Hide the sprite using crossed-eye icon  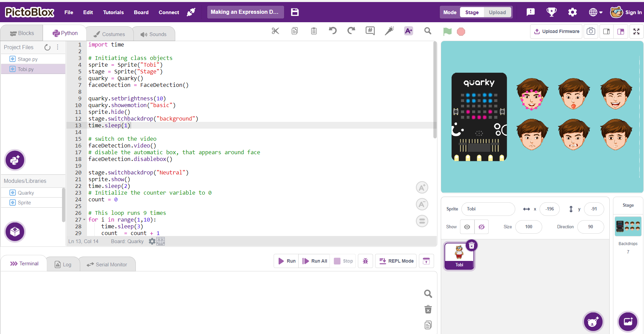[x=482, y=227]
